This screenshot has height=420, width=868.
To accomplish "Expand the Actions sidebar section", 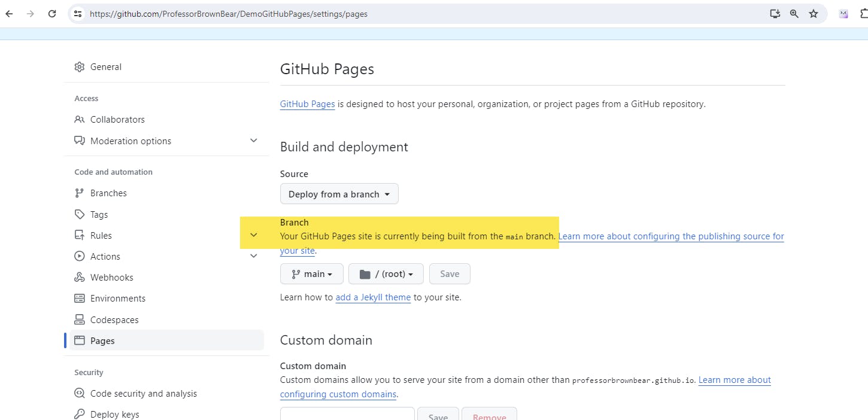I will 254,255.
